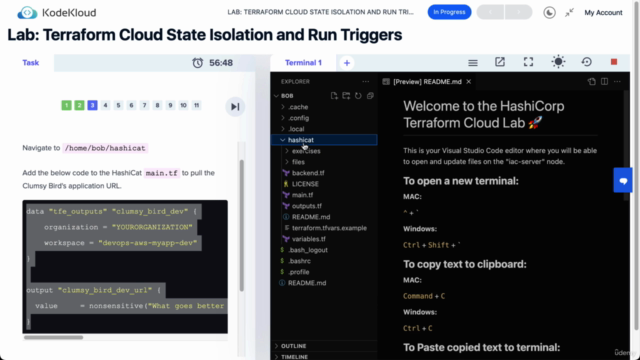This screenshot has width=640, height=360.
Task: Jump to question step 4
Action: [105, 105]
